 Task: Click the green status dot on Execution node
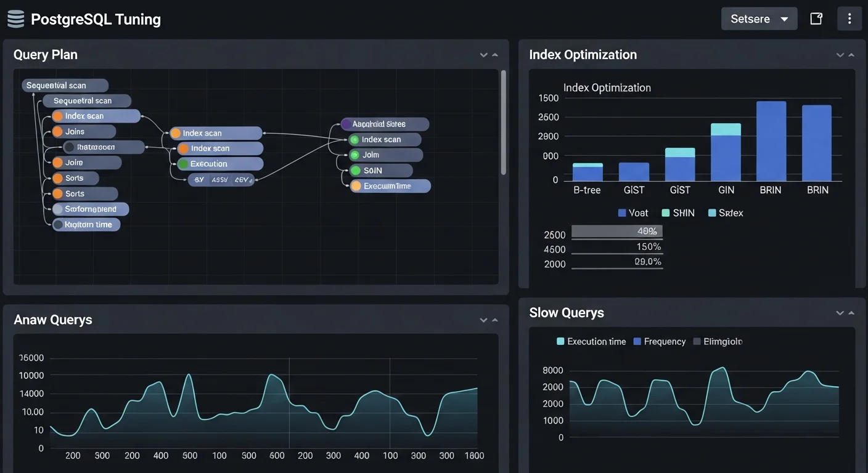click(x=182, y=163)
